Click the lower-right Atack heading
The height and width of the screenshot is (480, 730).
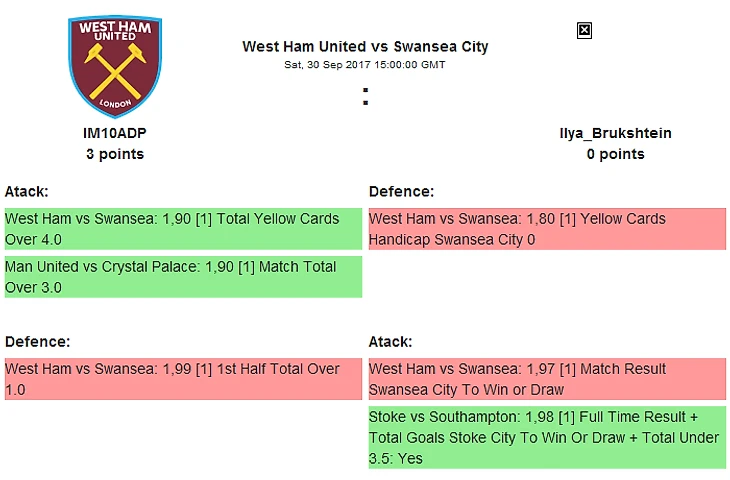pos(391,341)
